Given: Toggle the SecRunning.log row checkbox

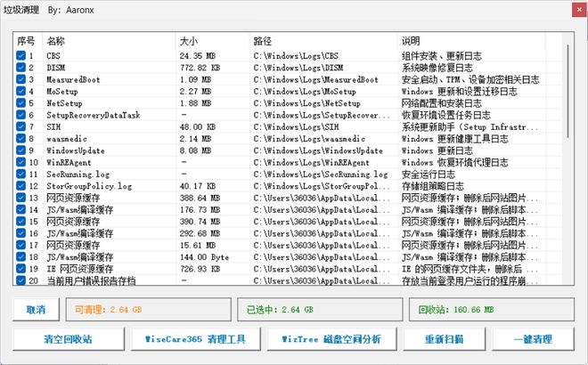Looking at the screenshot, I should click(20, 174).
